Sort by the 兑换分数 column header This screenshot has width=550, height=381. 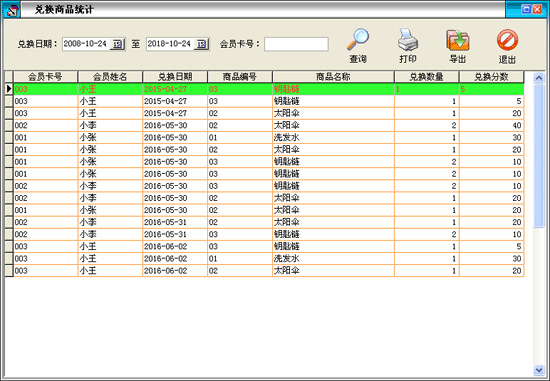491,76
